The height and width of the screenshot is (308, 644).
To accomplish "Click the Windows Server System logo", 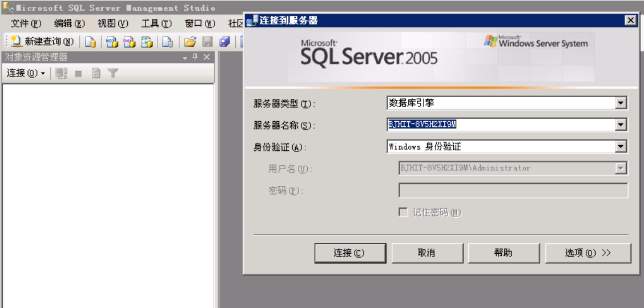I will click(536, 42).
